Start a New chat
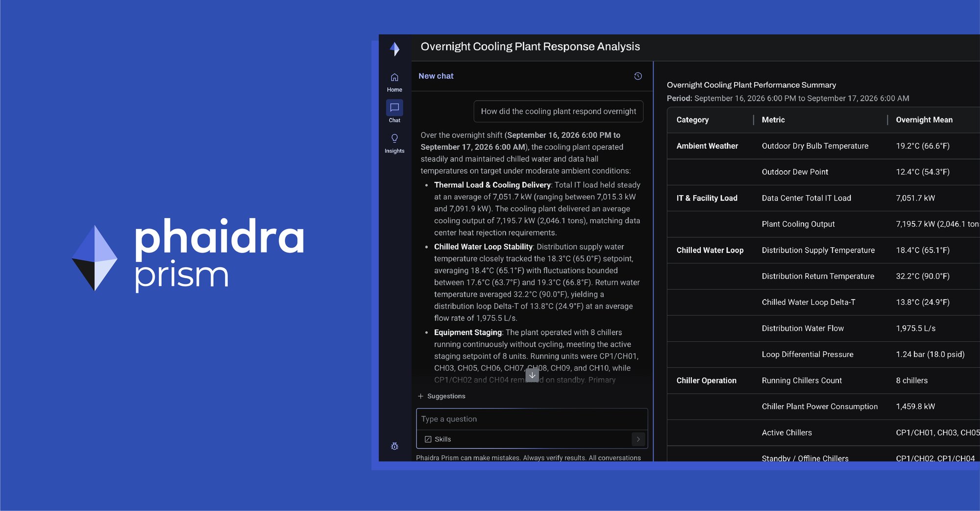This screenshot has width=980, height=511. (436, 76)
